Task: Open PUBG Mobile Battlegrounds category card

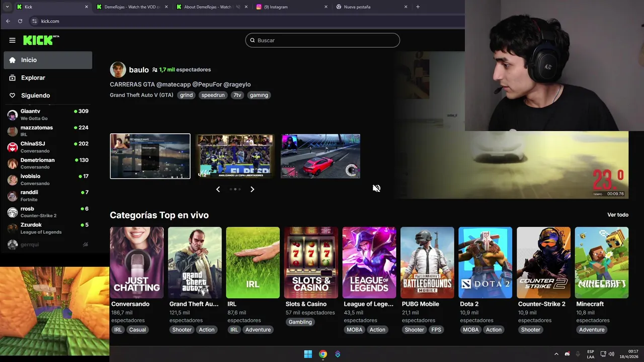Action: tap(427, 262)
